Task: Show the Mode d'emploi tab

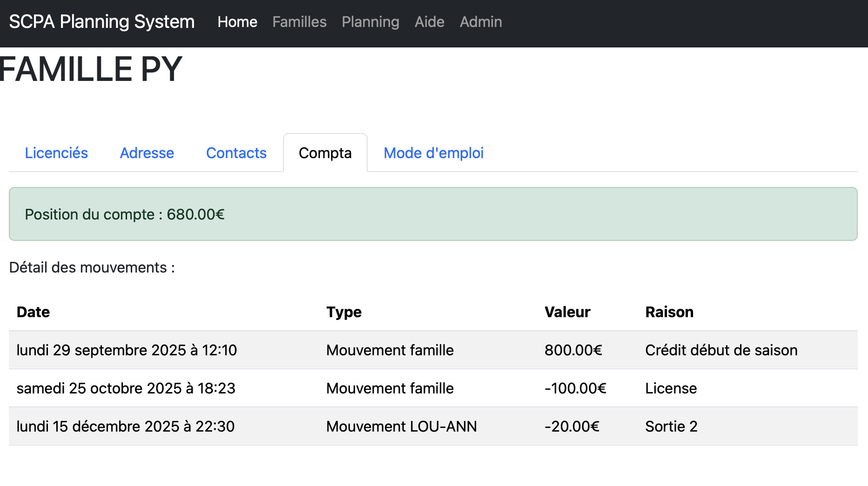Action: pyautogui.click(x=433, y=153)
